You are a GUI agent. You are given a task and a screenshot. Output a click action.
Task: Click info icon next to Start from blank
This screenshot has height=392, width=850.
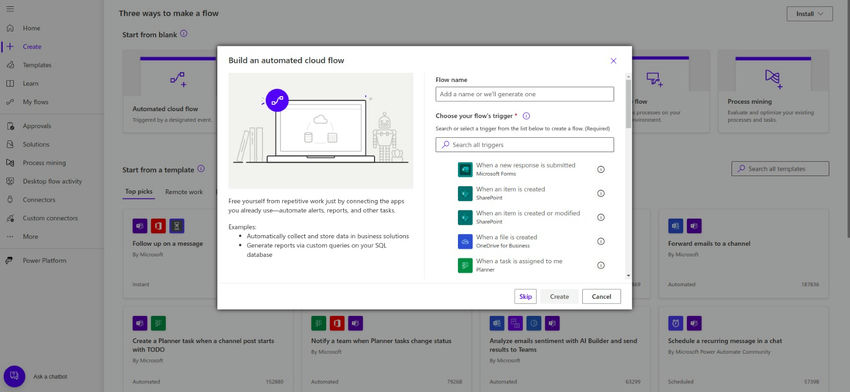coord(184,34)
